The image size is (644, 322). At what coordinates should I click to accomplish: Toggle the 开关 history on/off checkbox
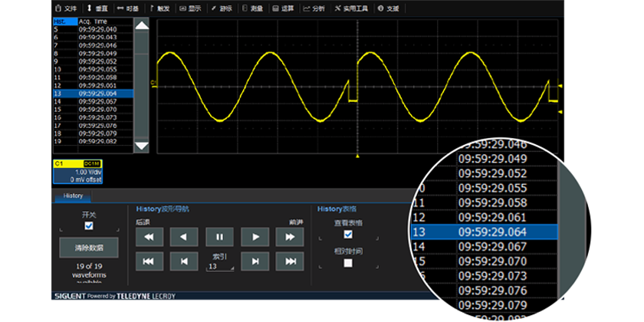tap(88, 227)
